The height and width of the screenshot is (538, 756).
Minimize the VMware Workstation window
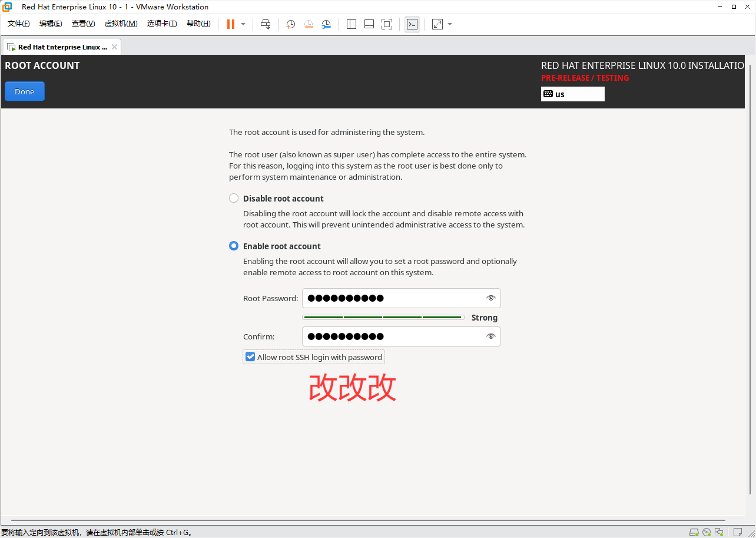[x=720, y=7]
